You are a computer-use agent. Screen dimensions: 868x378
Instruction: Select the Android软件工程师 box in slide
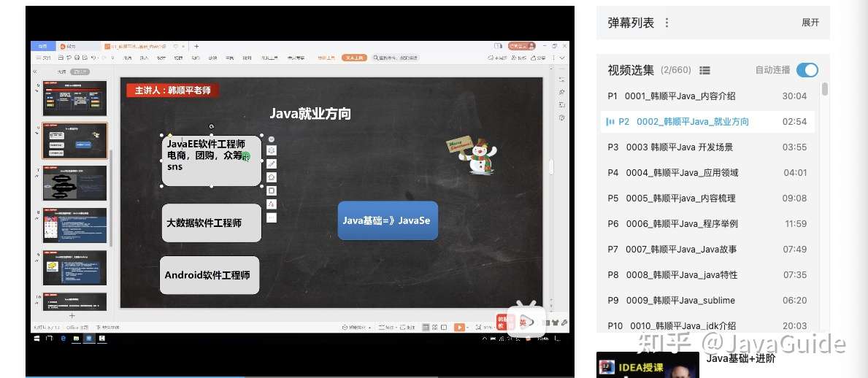[x=210, y=275]
